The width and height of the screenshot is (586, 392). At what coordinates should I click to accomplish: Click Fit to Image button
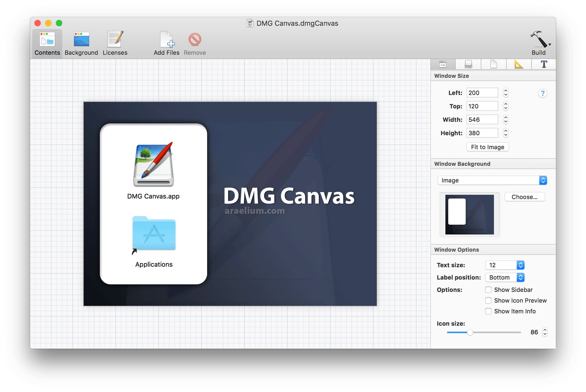click(x=487, y=147)
